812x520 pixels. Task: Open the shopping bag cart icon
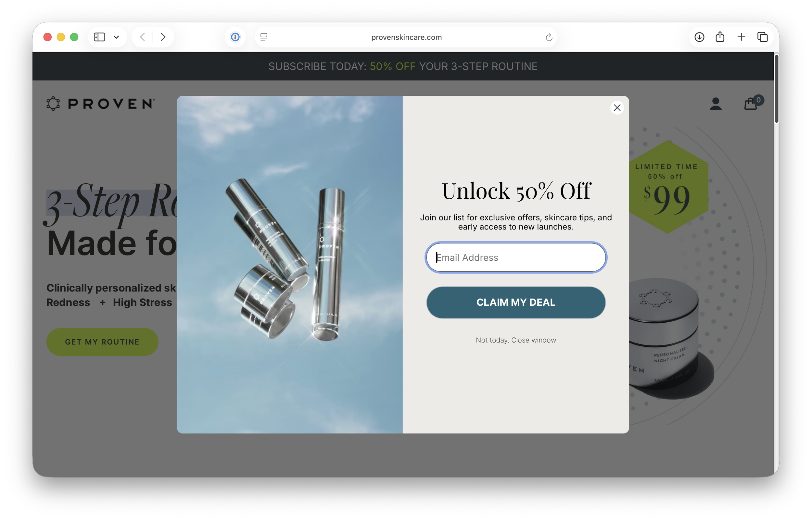click(750, 104)
